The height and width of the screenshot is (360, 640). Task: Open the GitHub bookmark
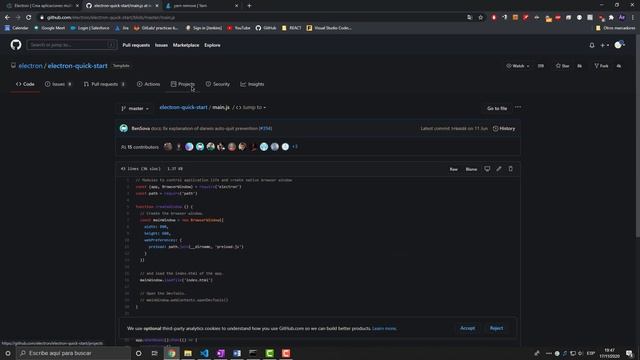pyautogui.click(x=266, y=28)
